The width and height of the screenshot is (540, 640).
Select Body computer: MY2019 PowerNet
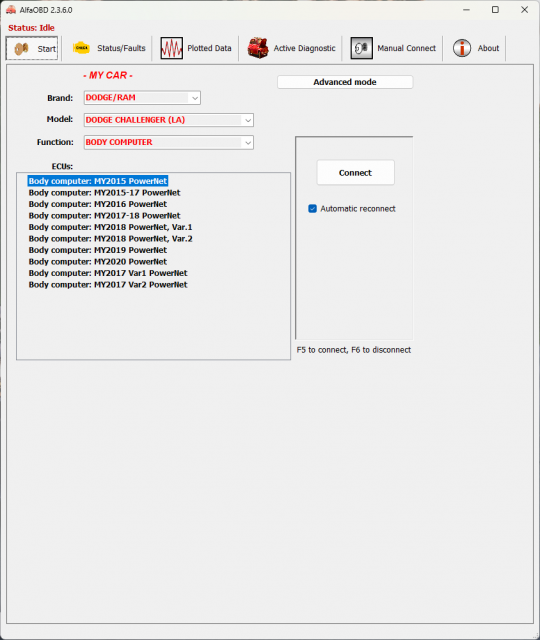[98, 250]
